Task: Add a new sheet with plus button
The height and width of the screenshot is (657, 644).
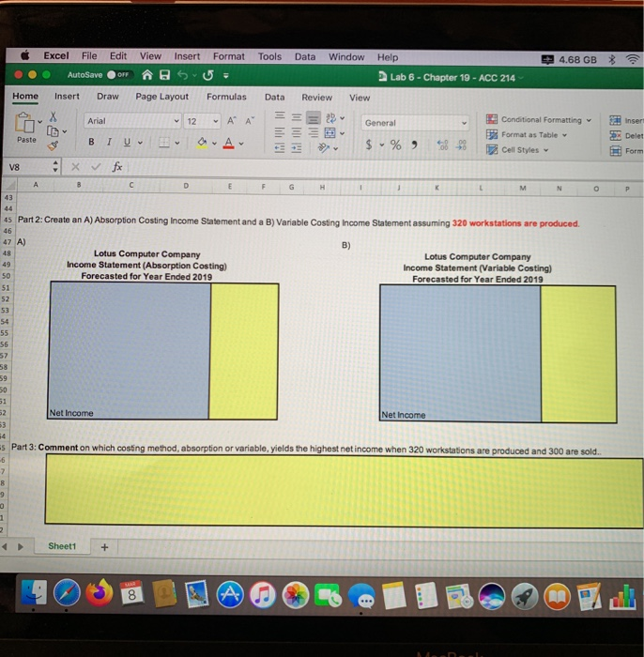Action: [x=105, y=547]
